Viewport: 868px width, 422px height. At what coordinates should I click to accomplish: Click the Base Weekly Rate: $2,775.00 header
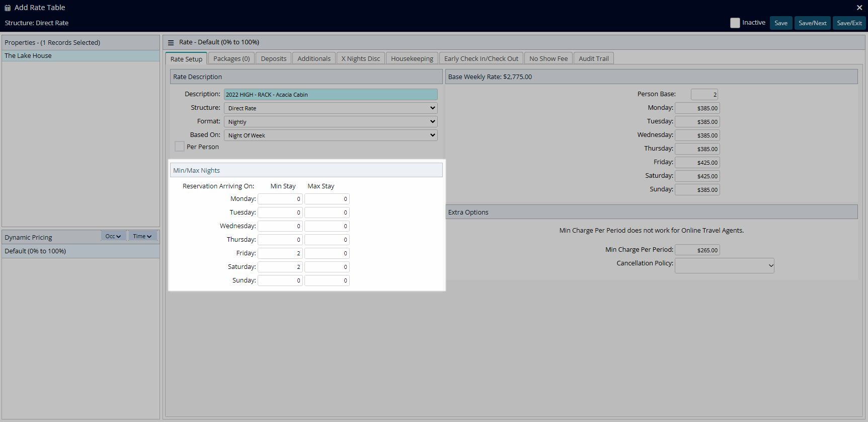(652, 77)
